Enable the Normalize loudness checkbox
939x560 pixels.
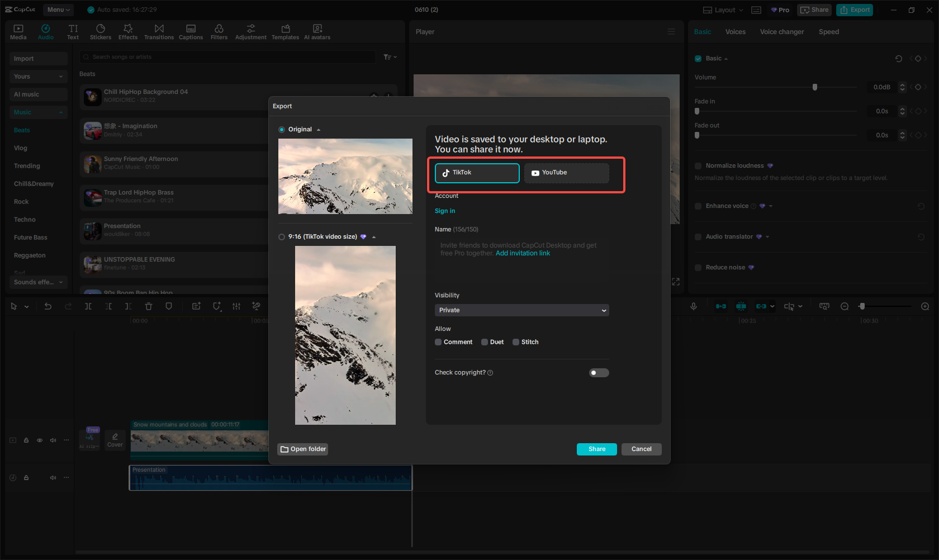click(698, 165)
